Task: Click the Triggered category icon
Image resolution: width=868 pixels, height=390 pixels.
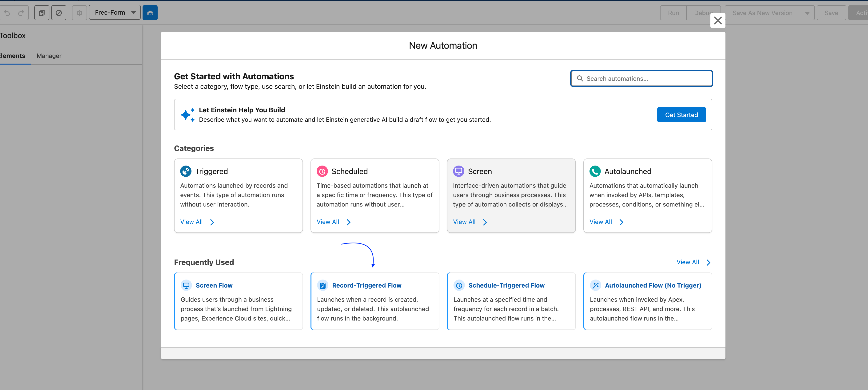Action: click(186, 171)
